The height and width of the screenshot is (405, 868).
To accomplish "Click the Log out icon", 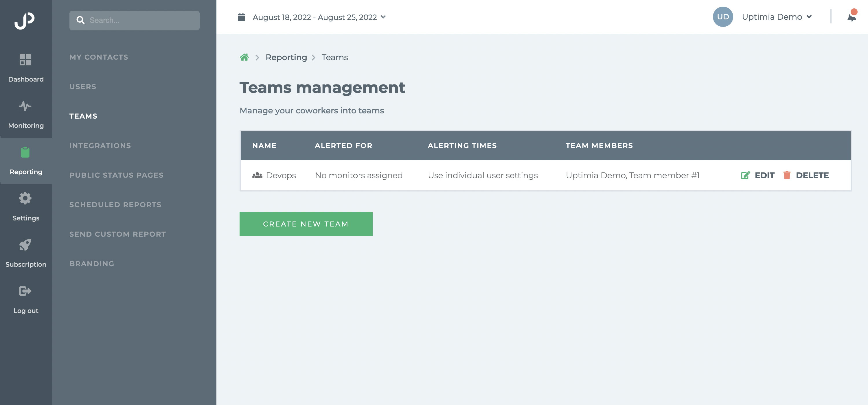I will tap(25, 291).
